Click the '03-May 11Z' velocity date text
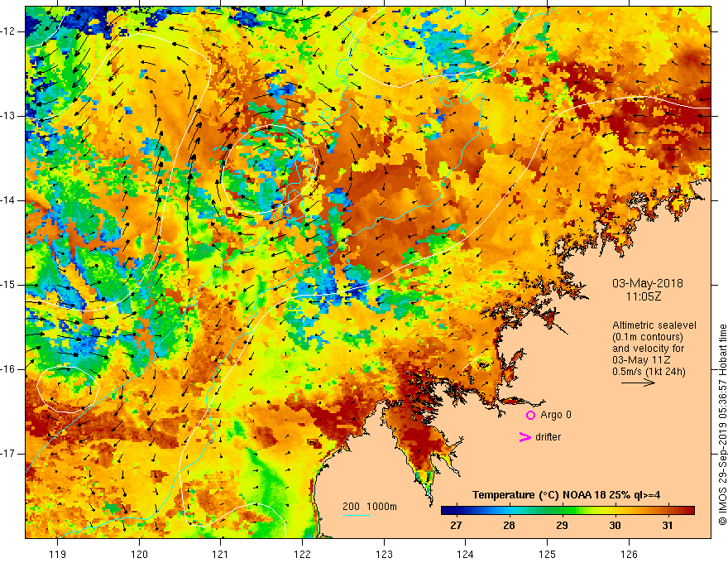This screenshot has height=563, width=728. [641, 360]
